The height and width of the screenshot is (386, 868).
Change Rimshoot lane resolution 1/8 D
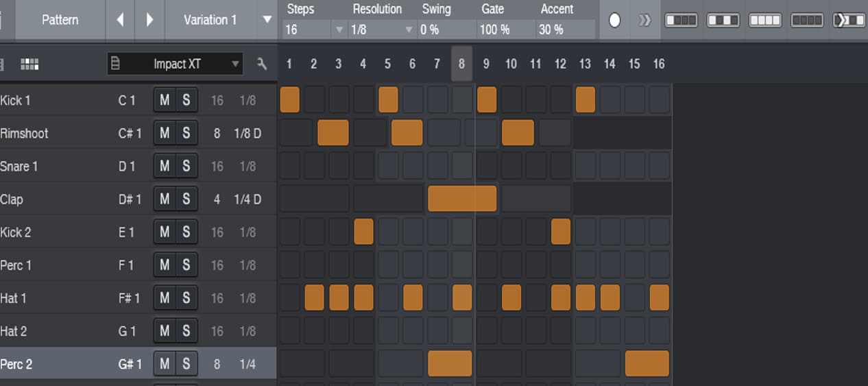point(248,133)
